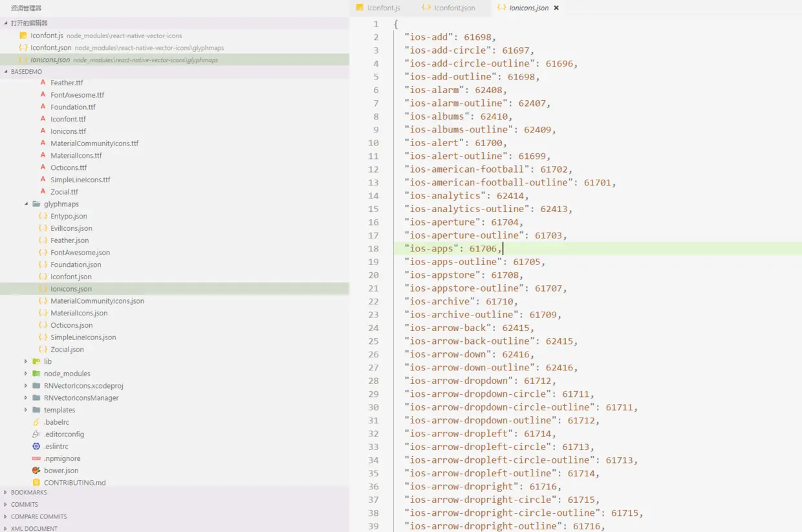Click the .npmignore npm icon
This screenshot has width=802, height=532.
pos(36,458)
